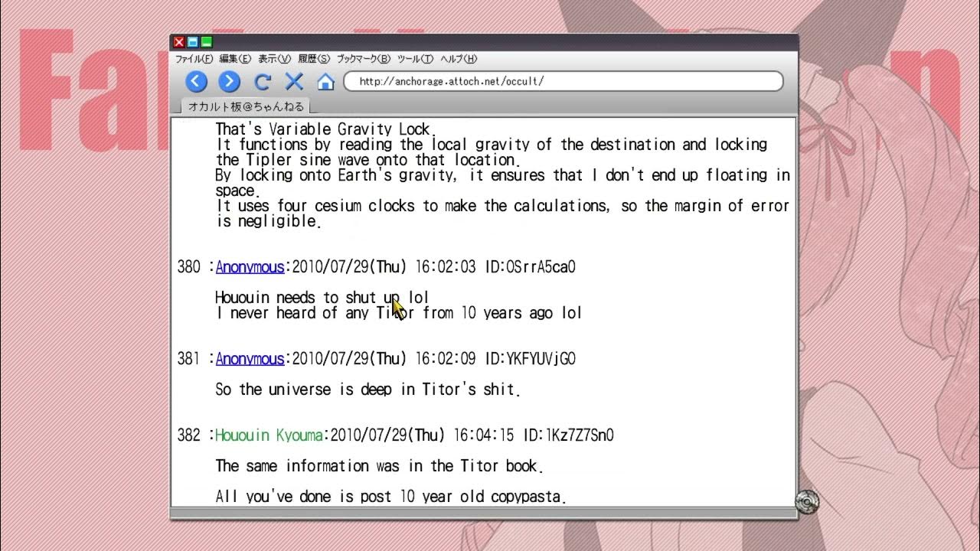Select the オカルト板@ちゃんねる tab
This screenshot has width=980, height=551.
click(x=246, y=106)
